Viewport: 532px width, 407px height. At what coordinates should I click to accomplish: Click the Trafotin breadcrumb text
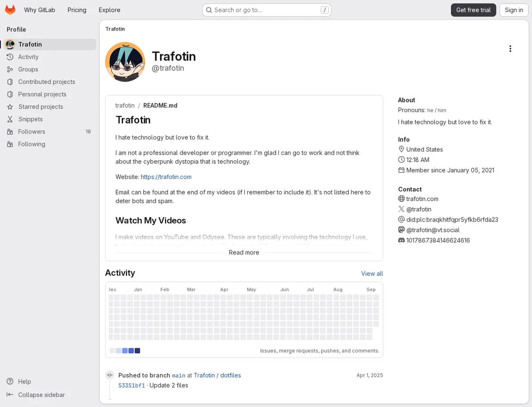[115, 29]
